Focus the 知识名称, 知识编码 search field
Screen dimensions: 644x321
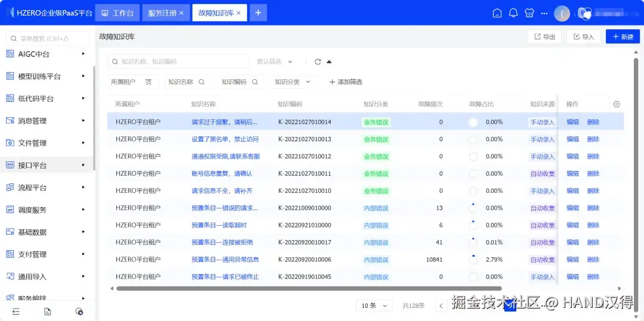click(x=178, y=61)
